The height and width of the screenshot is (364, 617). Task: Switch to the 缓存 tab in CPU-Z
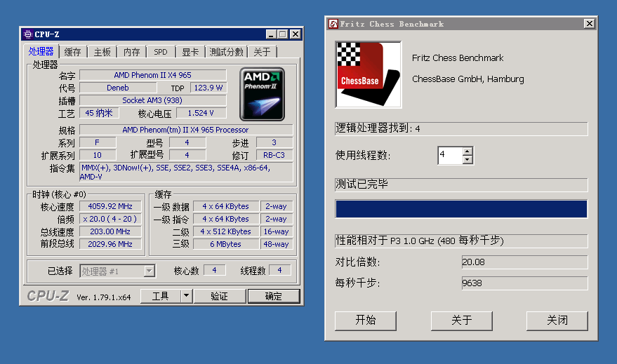tap(72, 52)
